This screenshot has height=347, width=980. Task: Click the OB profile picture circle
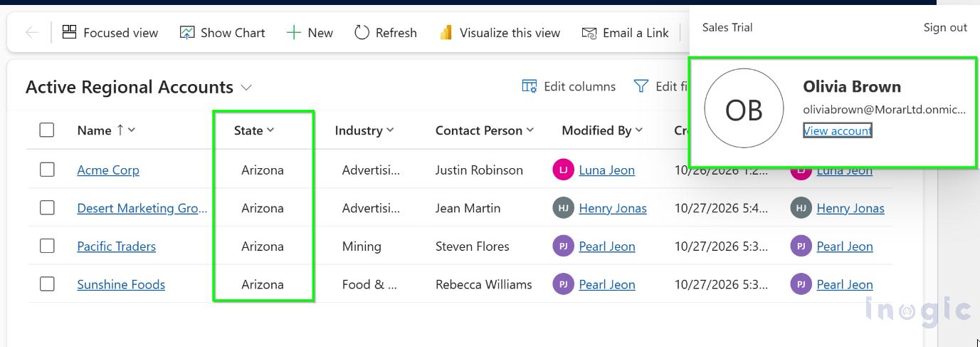tap(744, 108)
